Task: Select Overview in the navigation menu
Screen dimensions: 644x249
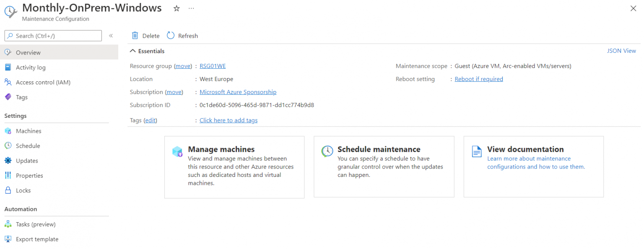Action: click(29, 52)
